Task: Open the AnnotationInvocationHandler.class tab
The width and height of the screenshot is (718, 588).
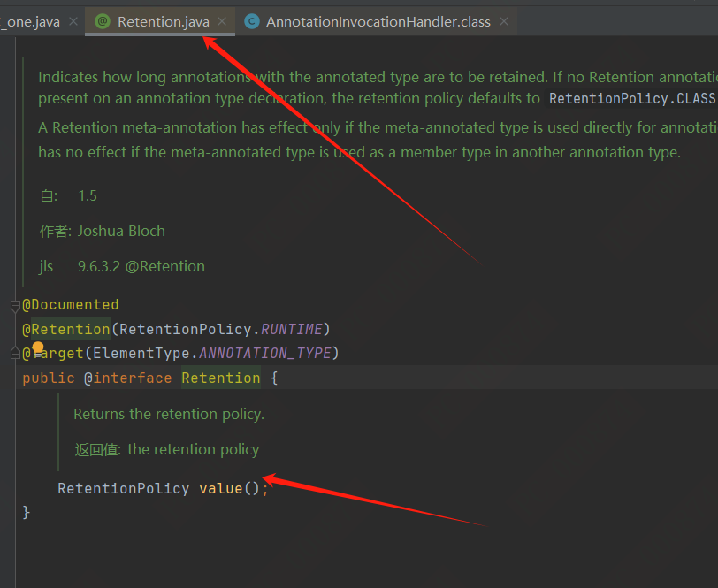Action: tap(378, 21)
